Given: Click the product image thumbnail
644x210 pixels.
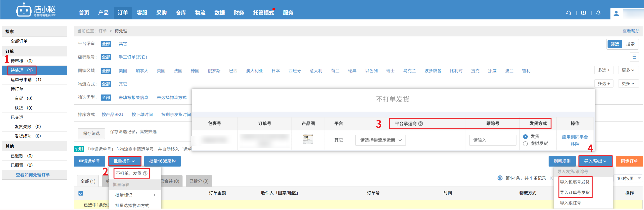Looking at the screenshot, I should tap(308, 139).
